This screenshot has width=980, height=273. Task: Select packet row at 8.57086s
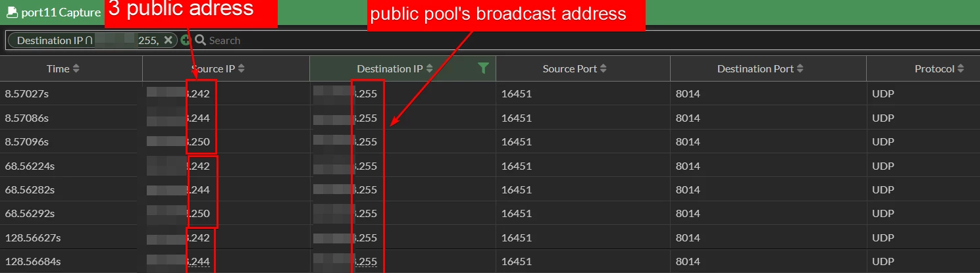coord(490,118)
